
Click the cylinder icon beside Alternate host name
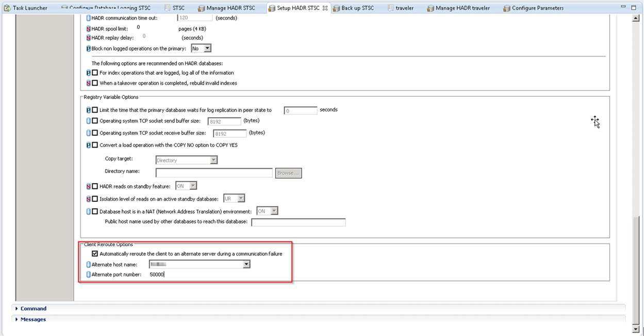point(88,264)
